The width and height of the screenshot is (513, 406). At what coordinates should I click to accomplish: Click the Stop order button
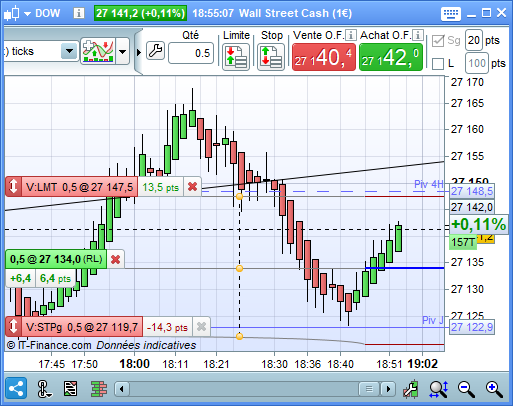270,57
